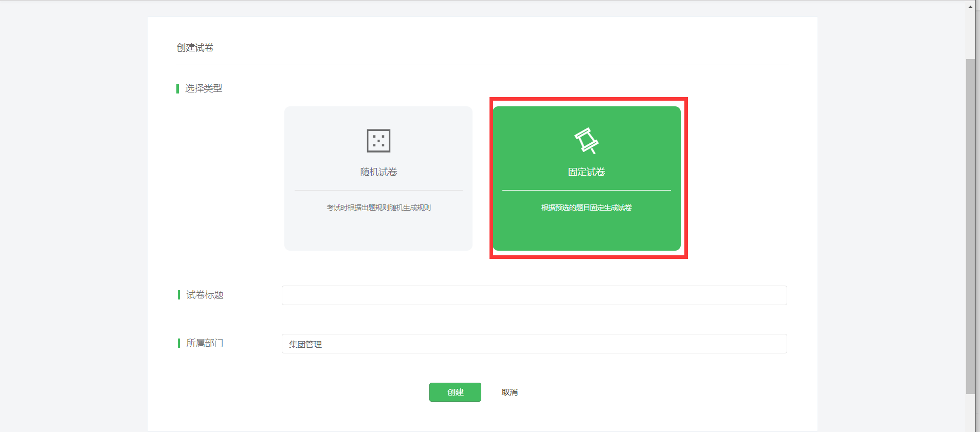The image size is (980, 432).
Task: Click description 考试时根据出题规则随机生成规则
Action: pos(378,208)
